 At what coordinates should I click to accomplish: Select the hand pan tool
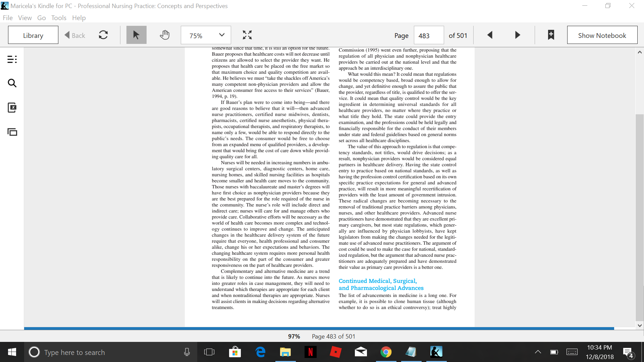click(164, 35)
